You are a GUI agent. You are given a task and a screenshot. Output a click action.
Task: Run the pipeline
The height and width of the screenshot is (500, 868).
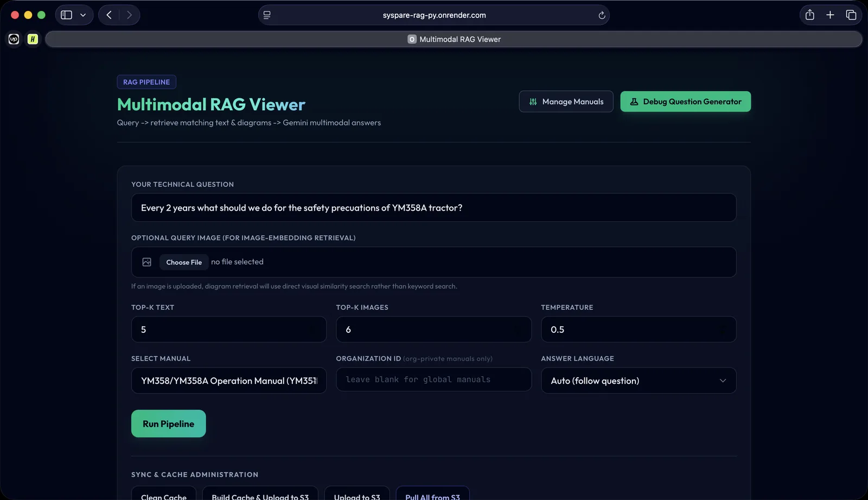[168, 423]
